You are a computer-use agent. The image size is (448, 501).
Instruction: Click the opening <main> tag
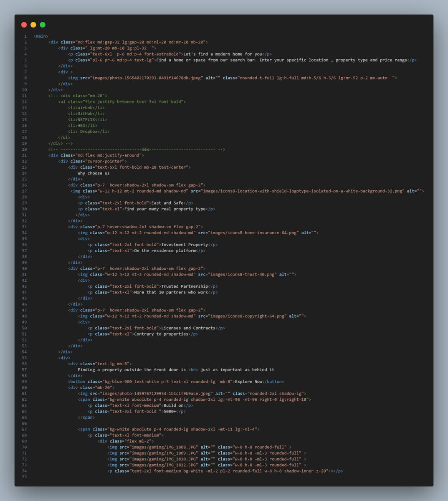coord(41,36)
